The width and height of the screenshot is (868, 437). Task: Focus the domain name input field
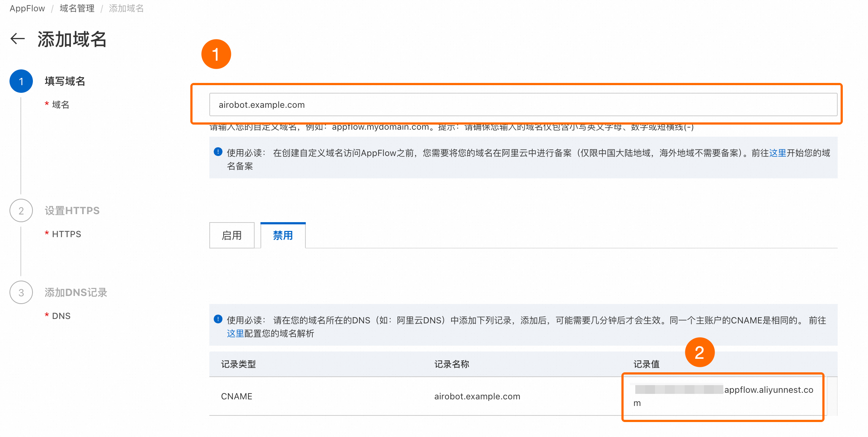[523, 105]
